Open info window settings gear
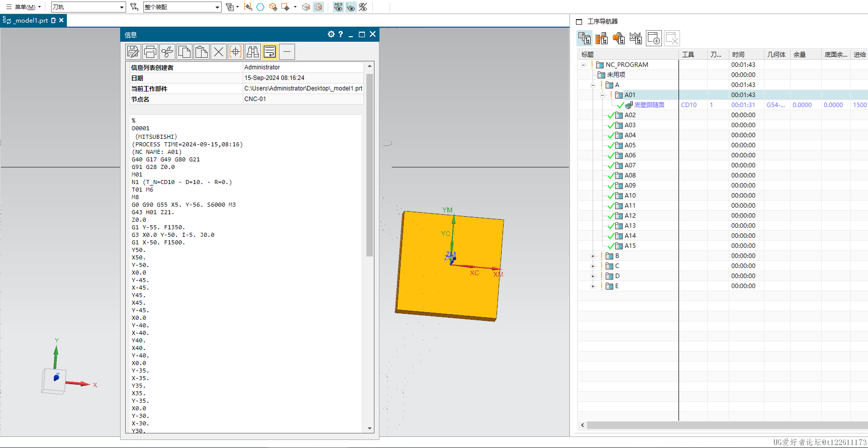868x448 pixels. [x=331, y=34]
